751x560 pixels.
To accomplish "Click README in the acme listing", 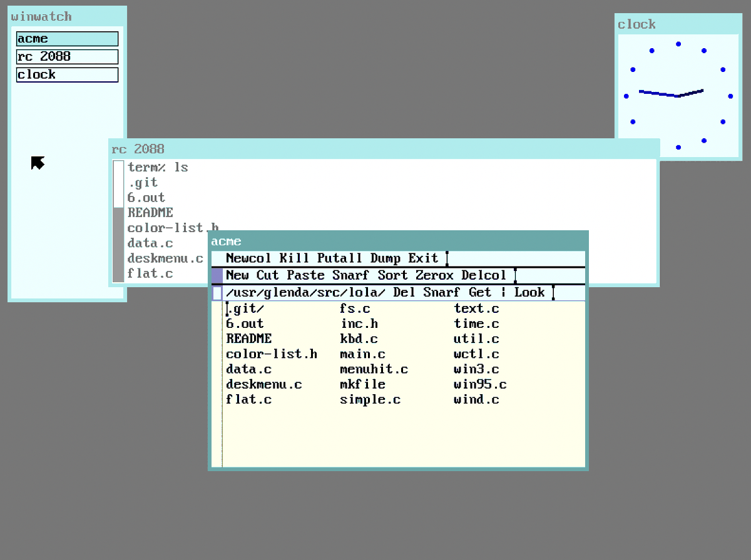I will [x=248, y=339].
